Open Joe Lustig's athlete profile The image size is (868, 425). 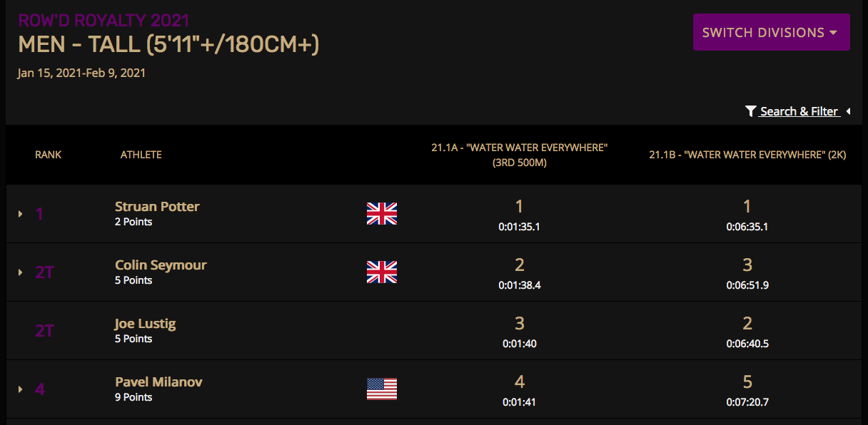(146, 324)
